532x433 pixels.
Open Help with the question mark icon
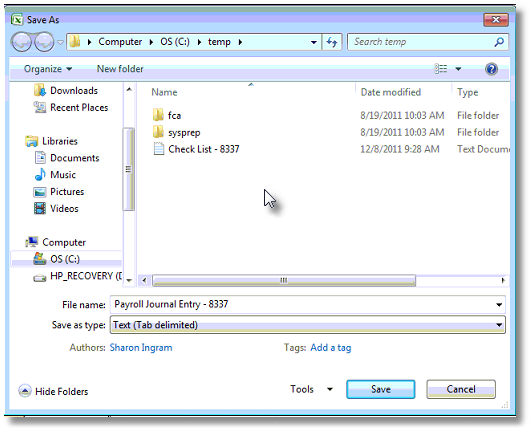[x=491, y=69]
